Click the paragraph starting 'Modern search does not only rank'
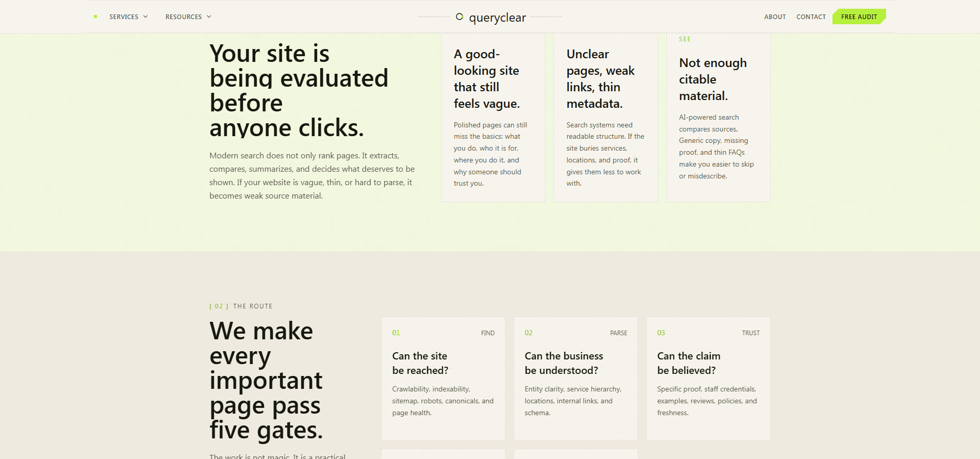This screenshot has height=459, width=980. [x=312, y=176]
